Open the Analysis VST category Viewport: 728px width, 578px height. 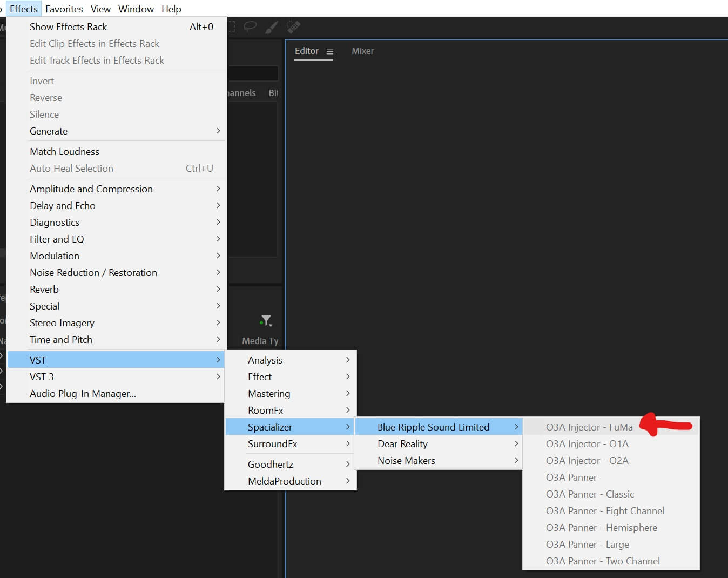[291, 360]
